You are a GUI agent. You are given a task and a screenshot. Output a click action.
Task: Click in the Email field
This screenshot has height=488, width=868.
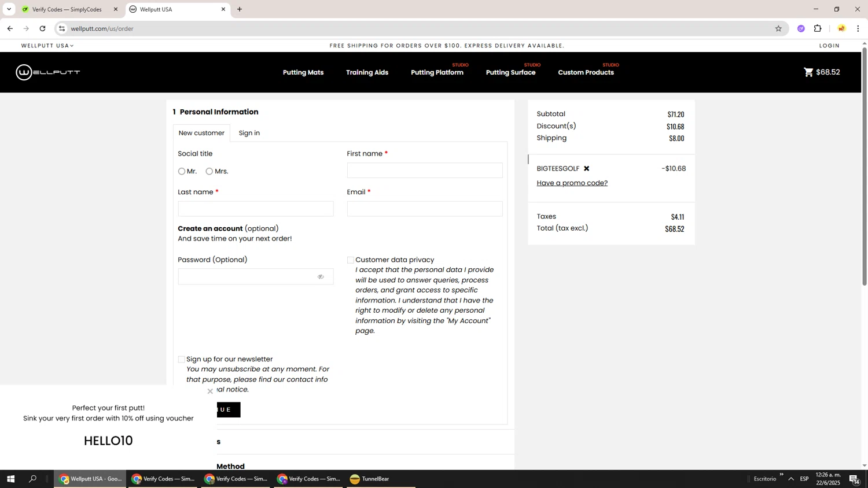tap(425, 209)
